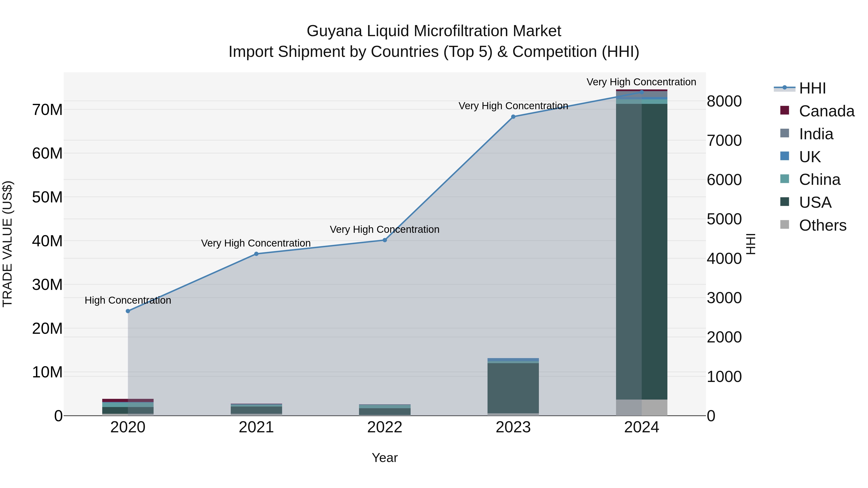Click the 2021 stacked bar

(x=256, y=409)
